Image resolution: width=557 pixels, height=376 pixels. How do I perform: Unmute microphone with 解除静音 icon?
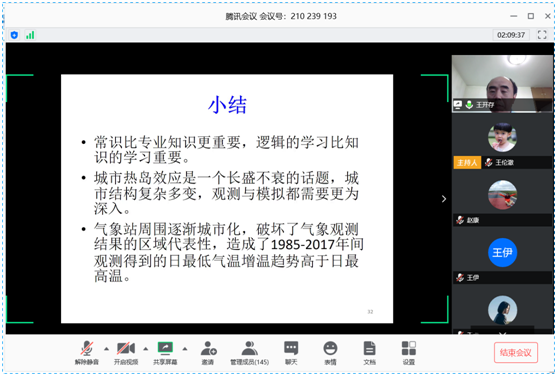point(87,352)
